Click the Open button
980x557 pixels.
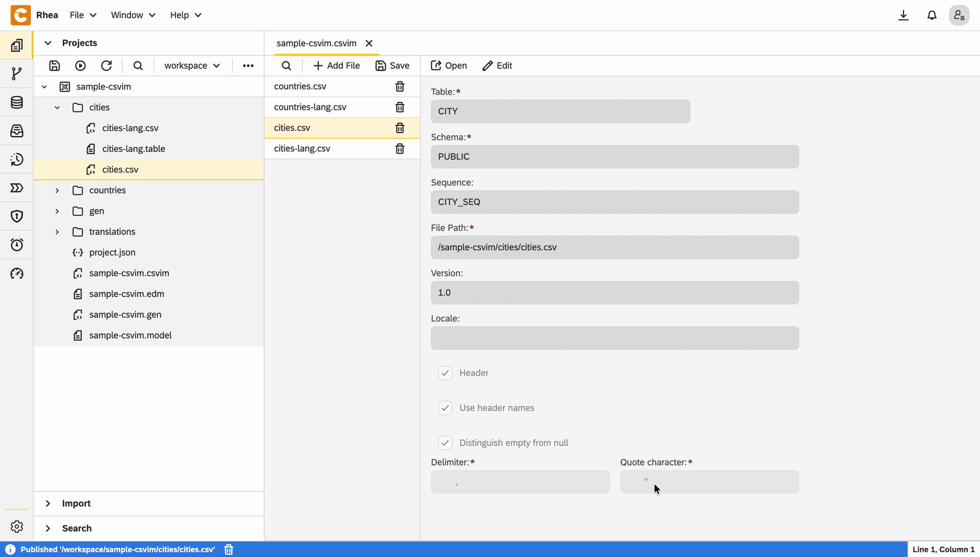449,65
